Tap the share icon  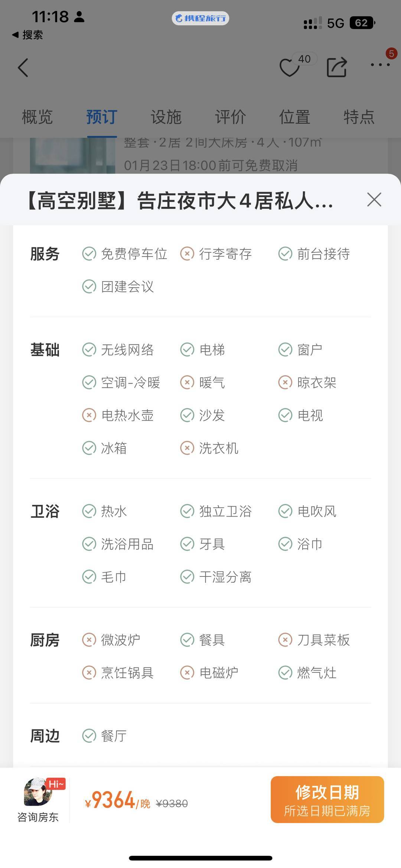point(336,67)
